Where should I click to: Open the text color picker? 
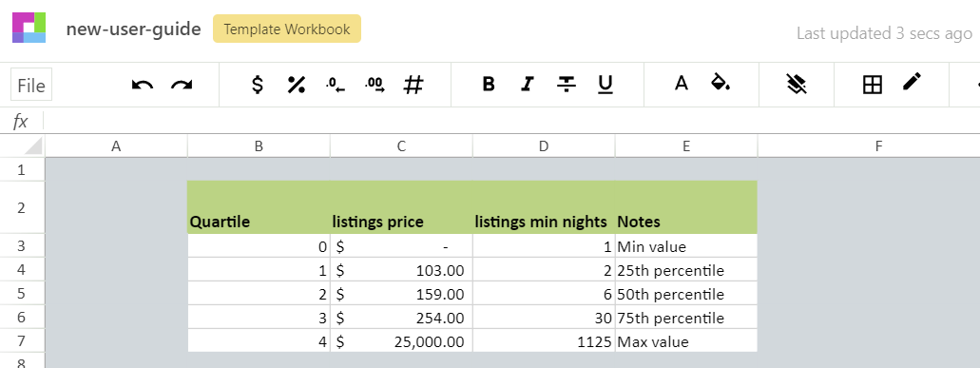click(682, 83)
